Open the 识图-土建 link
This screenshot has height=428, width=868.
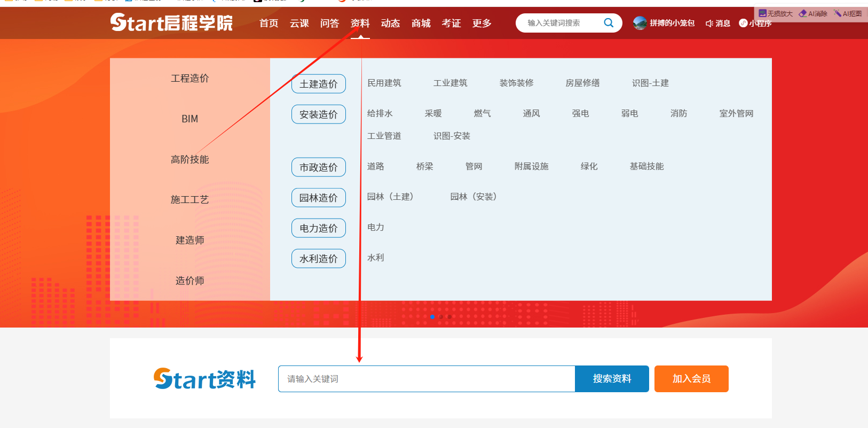tap(651, 83)
